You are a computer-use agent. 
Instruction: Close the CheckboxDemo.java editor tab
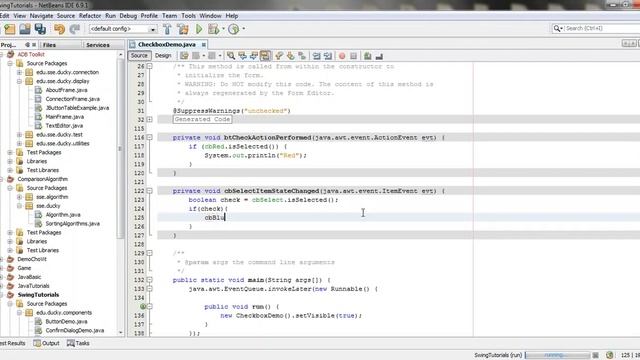[203, 44]
